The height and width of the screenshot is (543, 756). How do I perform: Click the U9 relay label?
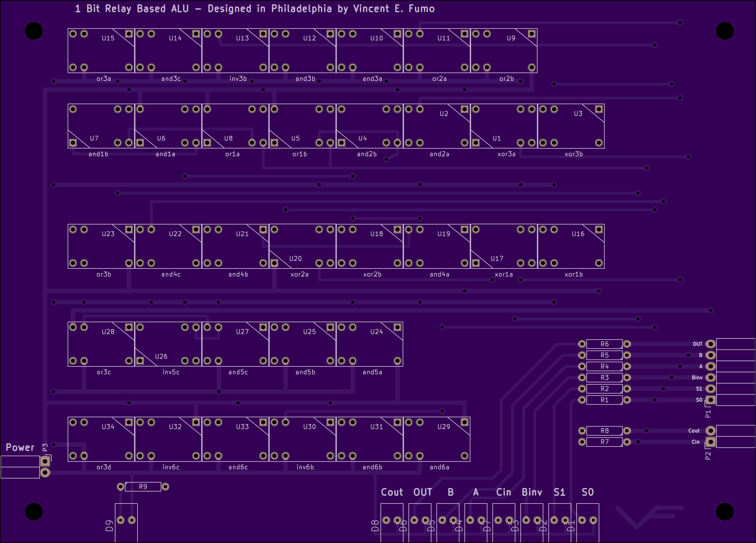(511, 38)
